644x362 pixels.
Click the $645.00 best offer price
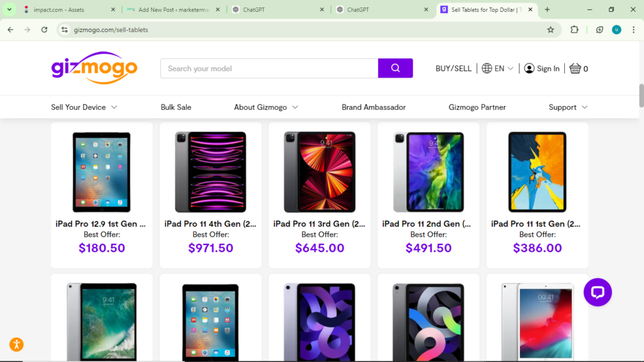pyautogui.click(x=319, y=248)
